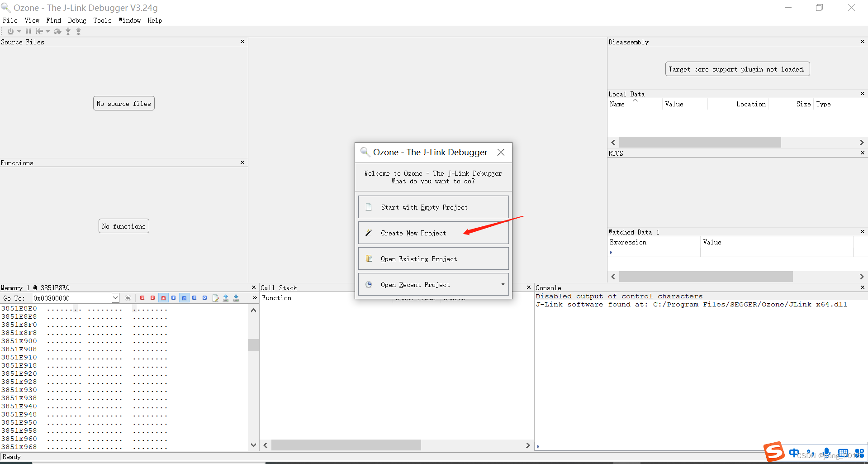Click the save memory data upload icon

pyautogui.click(x=226, y=298)
